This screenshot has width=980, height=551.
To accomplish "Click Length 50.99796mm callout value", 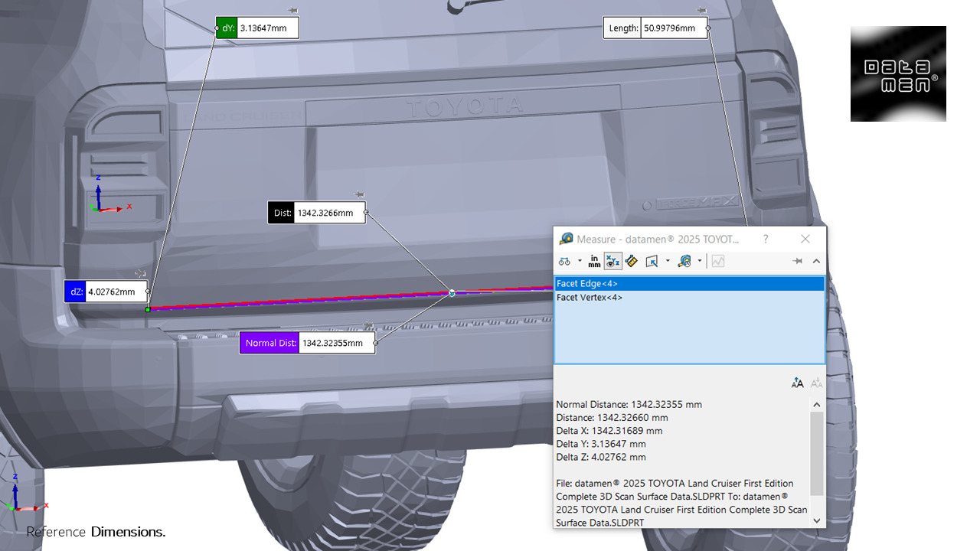I will [673, 28].
